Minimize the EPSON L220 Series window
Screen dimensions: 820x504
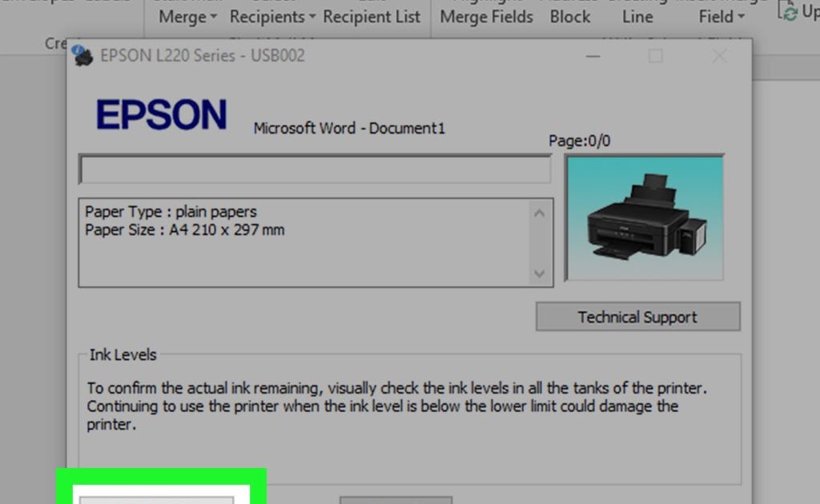point(593,56)
